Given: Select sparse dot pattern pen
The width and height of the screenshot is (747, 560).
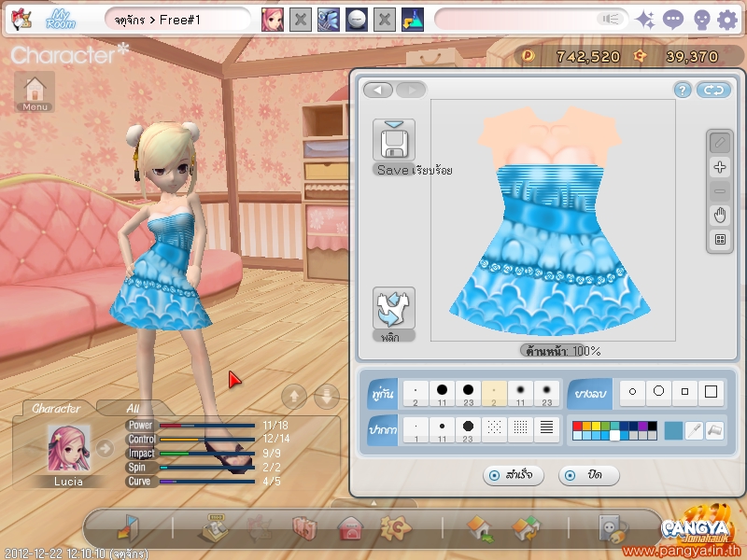Looking at the screenshot, I should tap(494, 430).
